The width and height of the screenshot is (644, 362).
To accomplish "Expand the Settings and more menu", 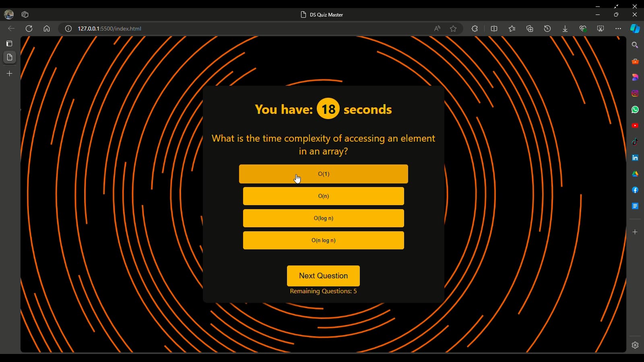I will (x=618, y=29).
